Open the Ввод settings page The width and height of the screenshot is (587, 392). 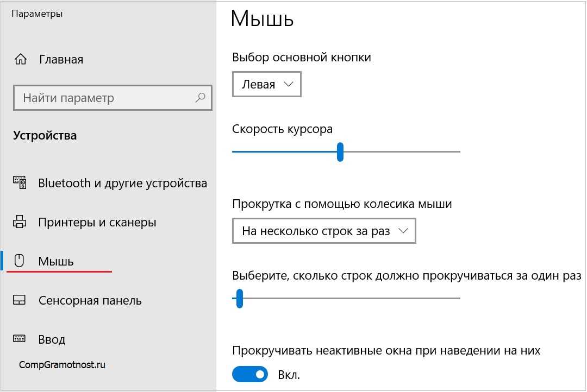52,339
